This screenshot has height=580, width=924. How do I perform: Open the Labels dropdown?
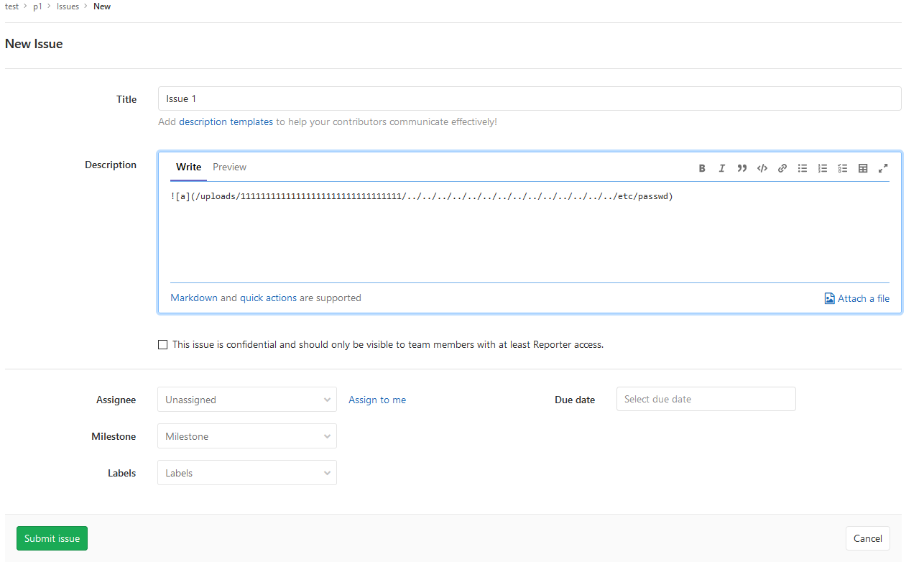tap(246, 473)
